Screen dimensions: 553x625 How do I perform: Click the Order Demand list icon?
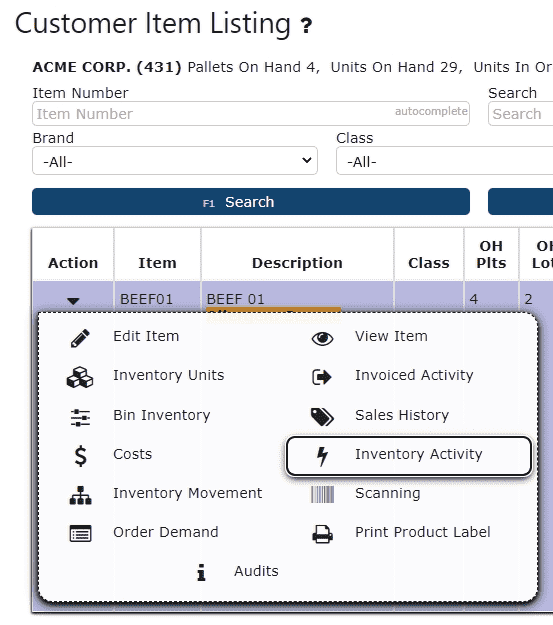click(x=81, y=533)
